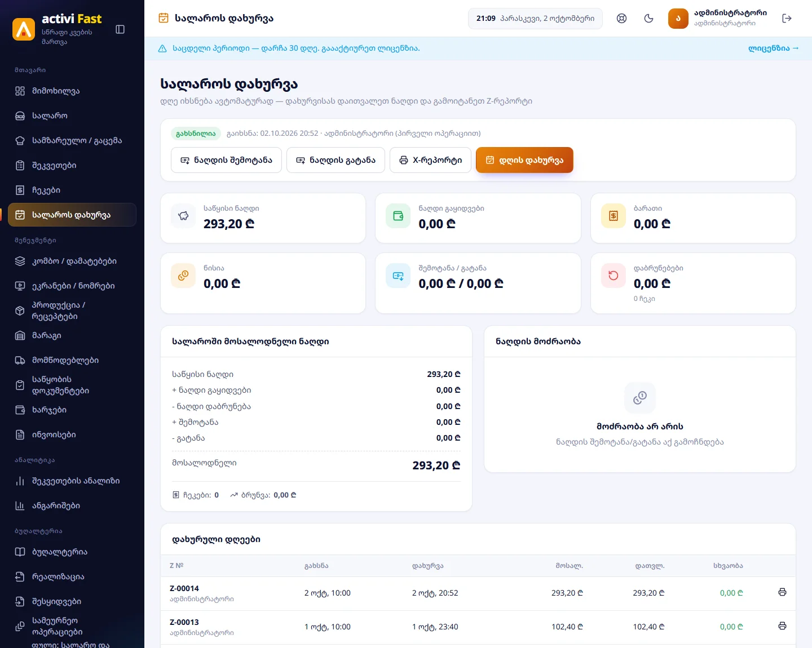Collapse the sidebar panel toggle icon
Image resolution: width=812 pixels, height=648 pixels.
pyautogui.click(x=120, y=29)
